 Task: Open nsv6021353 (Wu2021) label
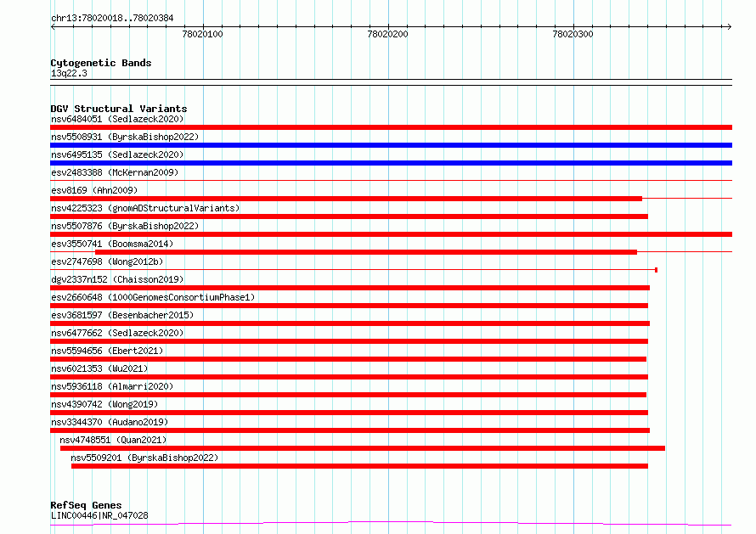coord(99,368)
